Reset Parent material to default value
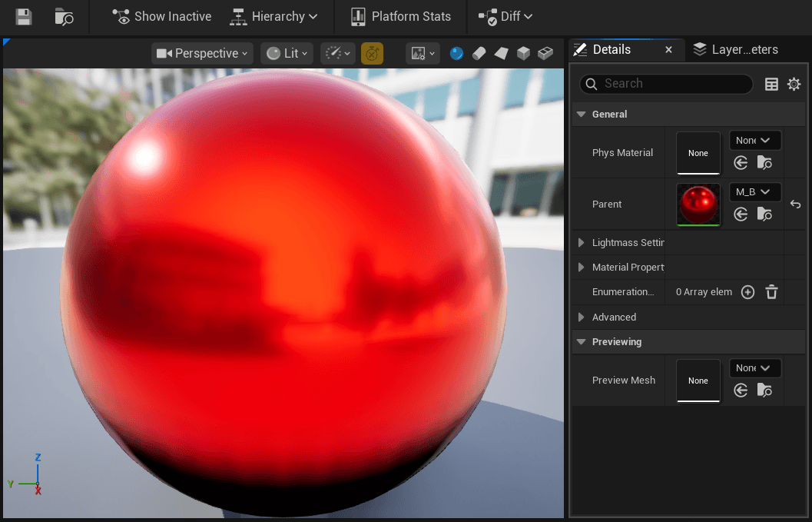The height and width of the screenshot is (522, 812). click(x=795, y=204)
